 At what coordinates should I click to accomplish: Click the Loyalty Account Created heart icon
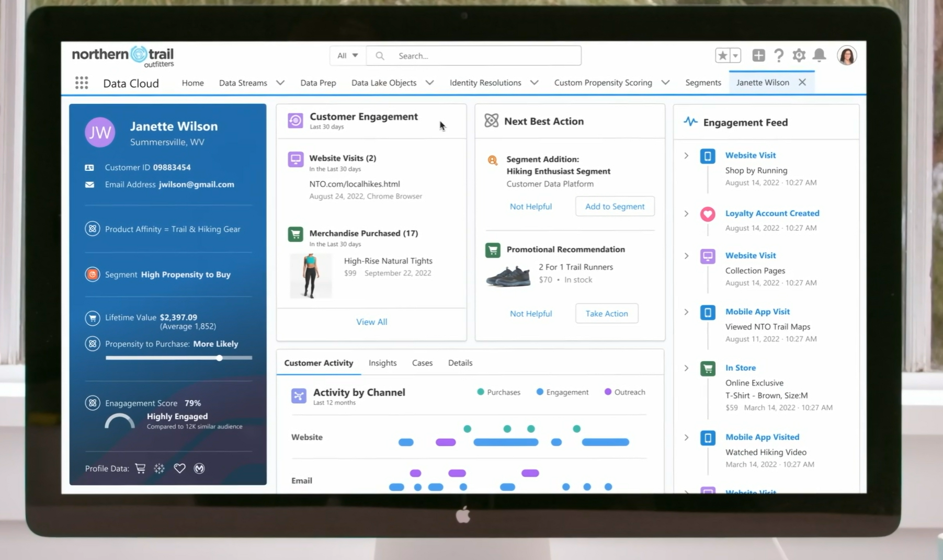click(708, 214)
